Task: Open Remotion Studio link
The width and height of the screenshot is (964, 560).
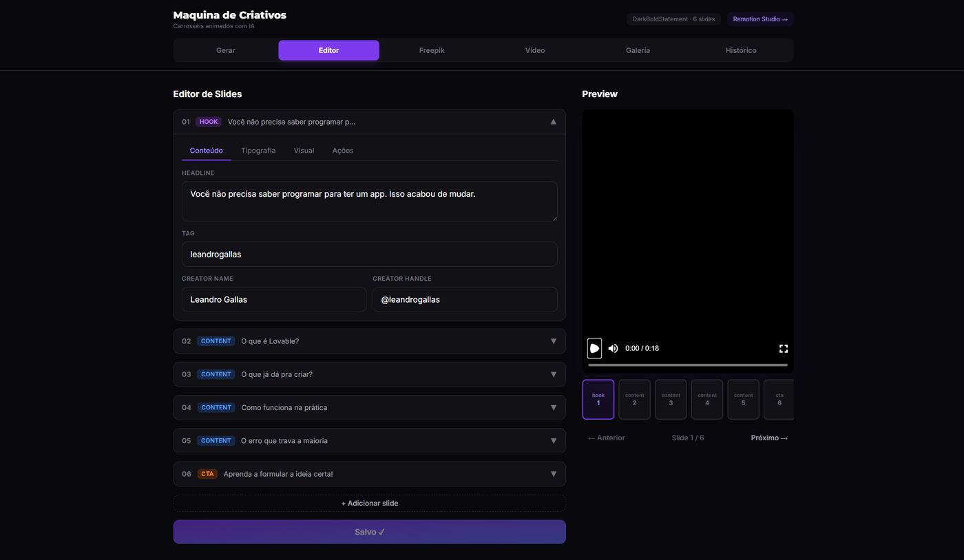Action: 760,19
